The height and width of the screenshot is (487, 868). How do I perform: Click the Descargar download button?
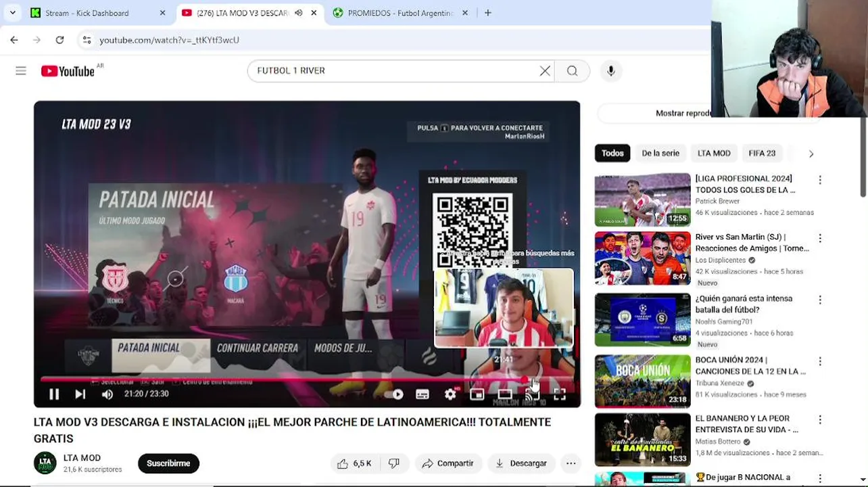point(521,463)
